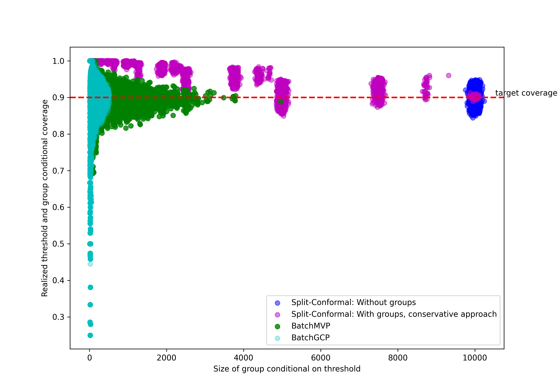Click the 'BatchMVP' legend text
The width and height of the screenshot is (560, 392).
[x=311, y=326]
